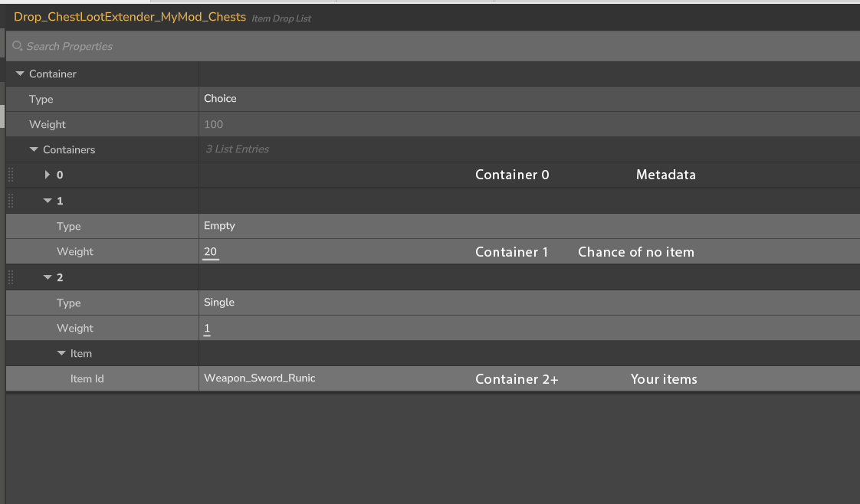
Task: Grab the drag handle for entry 0
Action: pyautogui.click(x=11, y=175)
